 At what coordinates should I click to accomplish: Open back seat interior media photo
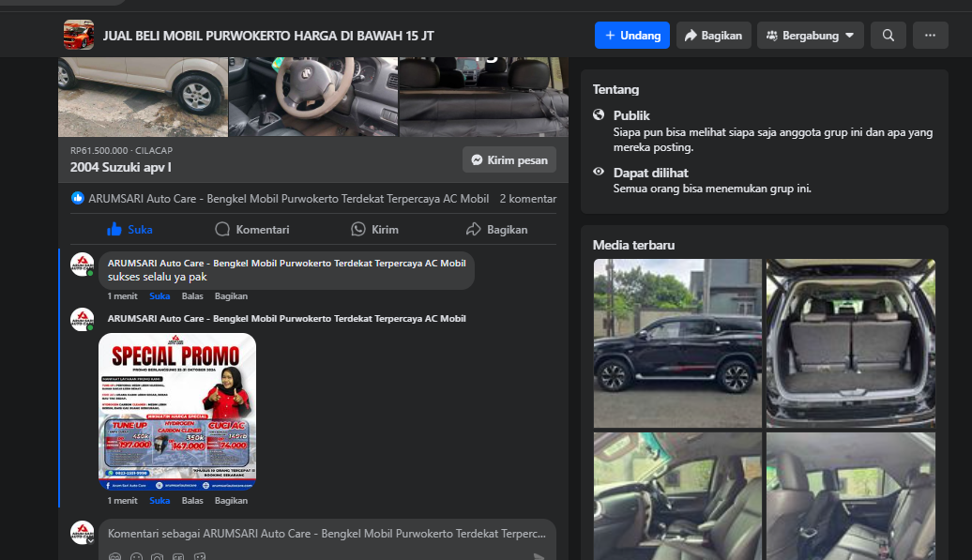[851, 496]
